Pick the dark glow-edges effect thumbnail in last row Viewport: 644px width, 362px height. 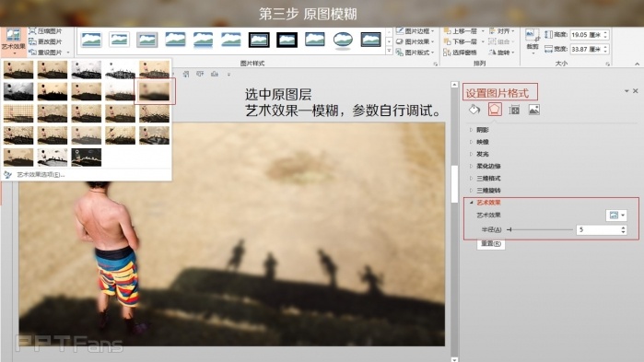coord(87,158)
